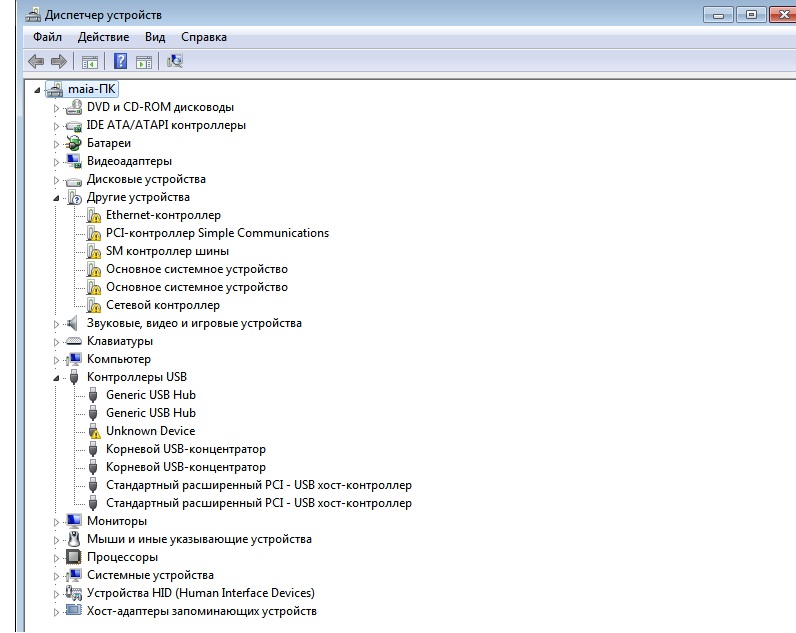Click the Другие устройства question mark icon

[x=74, y=197]
